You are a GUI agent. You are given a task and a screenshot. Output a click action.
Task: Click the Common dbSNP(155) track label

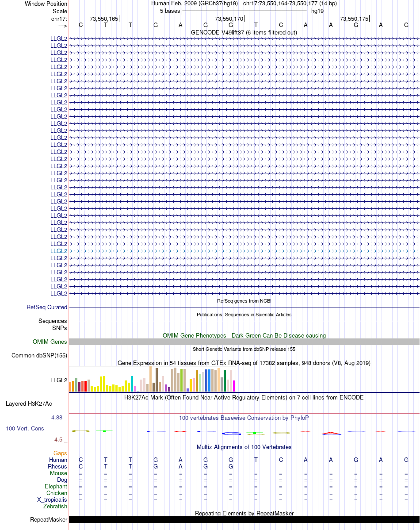coord(39,356)
